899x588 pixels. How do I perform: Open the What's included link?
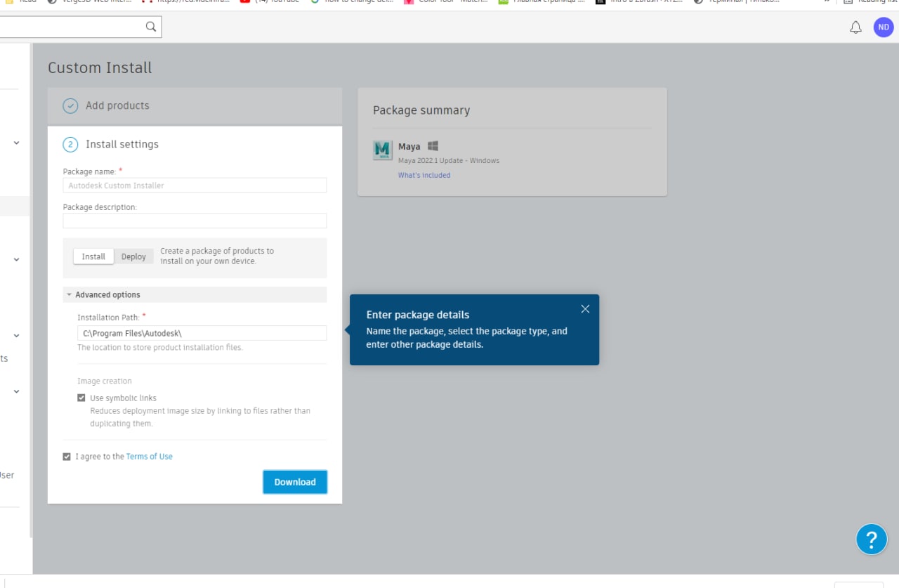pyautogui.click(x=424, y=175)
